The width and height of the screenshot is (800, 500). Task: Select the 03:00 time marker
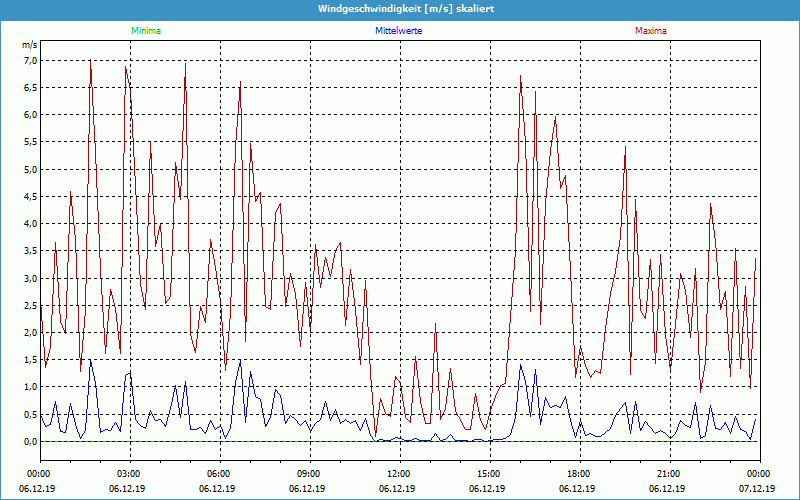tap(129, 474)
